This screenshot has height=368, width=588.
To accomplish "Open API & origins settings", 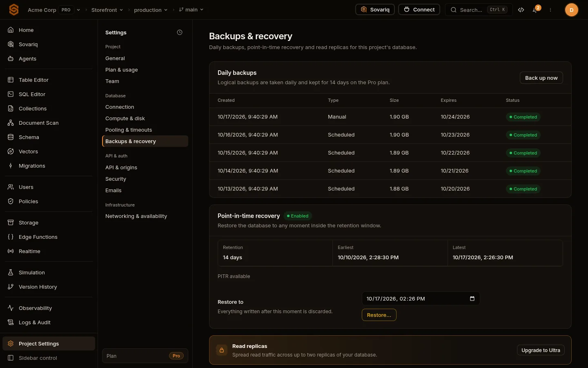I will [x=145, y=168].
